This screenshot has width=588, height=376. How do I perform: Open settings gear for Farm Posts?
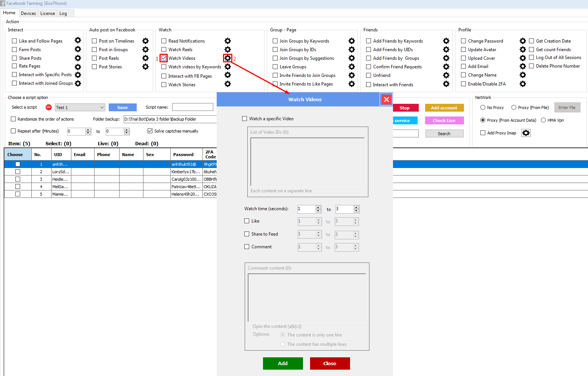[78, 49]
